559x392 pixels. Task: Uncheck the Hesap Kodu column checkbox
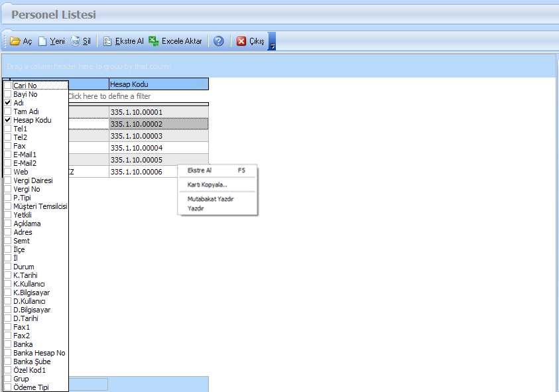click(x=8, y=120)
